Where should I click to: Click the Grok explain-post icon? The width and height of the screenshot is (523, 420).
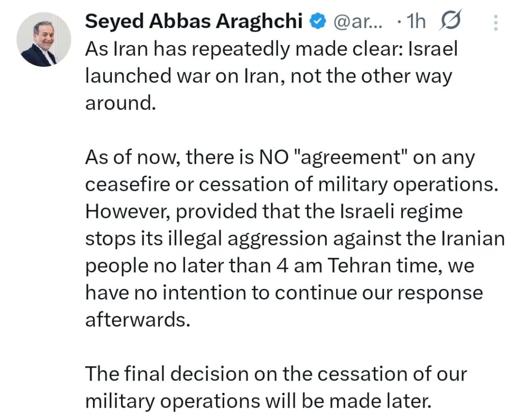click(x=450, y=20)
